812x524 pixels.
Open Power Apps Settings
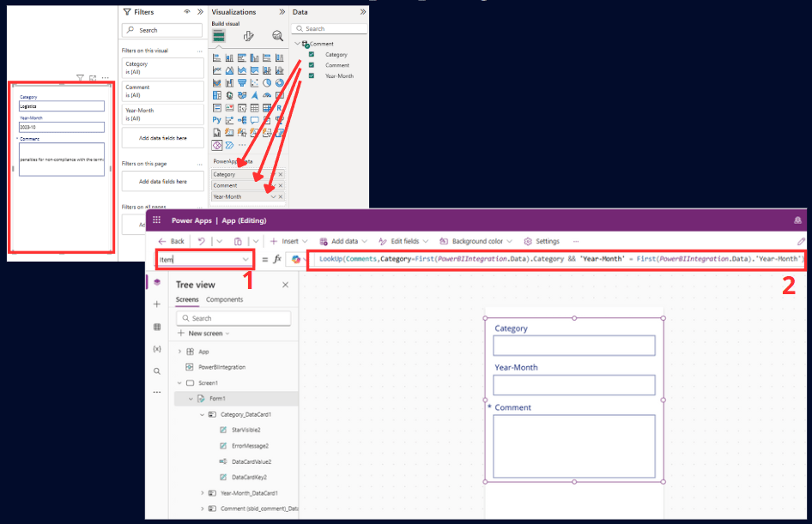tap(541, 241)
